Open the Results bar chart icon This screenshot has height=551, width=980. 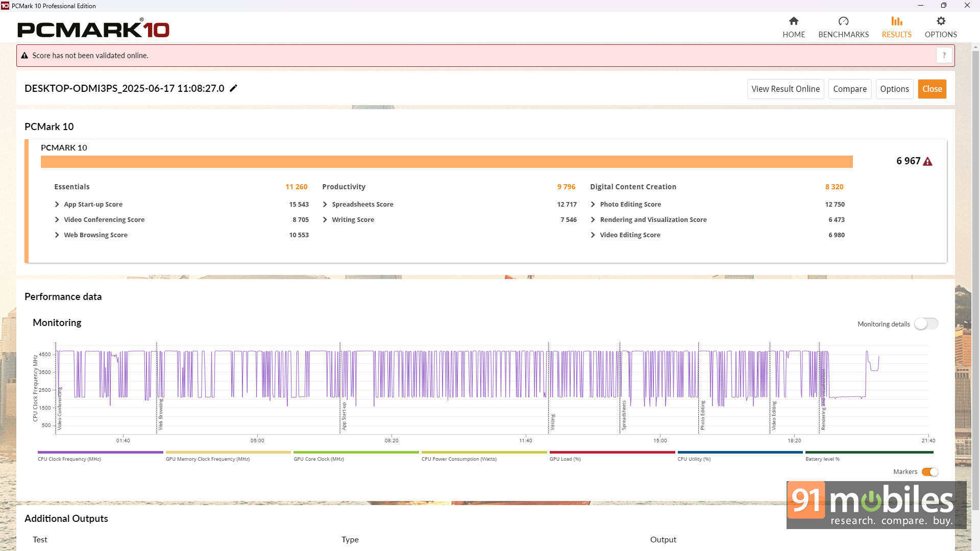coord(896,21)
